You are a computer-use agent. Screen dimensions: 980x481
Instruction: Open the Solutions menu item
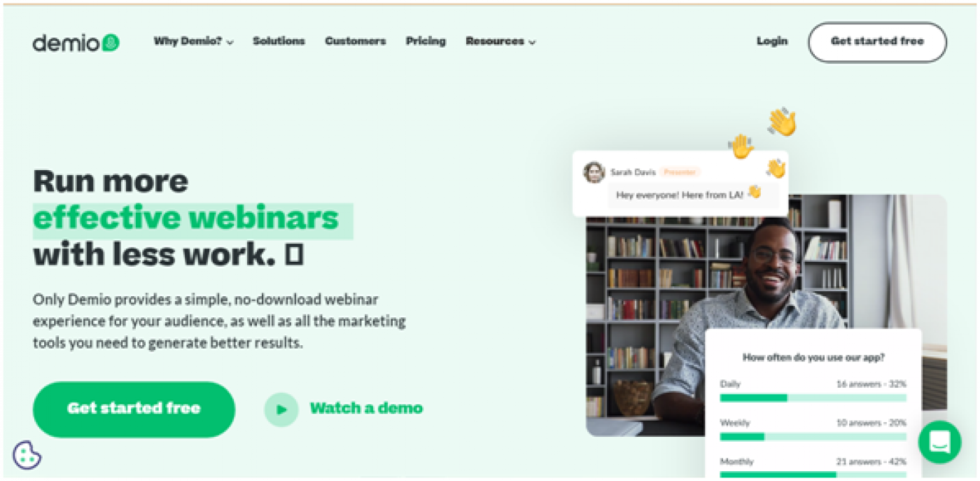tap(279, 41)
